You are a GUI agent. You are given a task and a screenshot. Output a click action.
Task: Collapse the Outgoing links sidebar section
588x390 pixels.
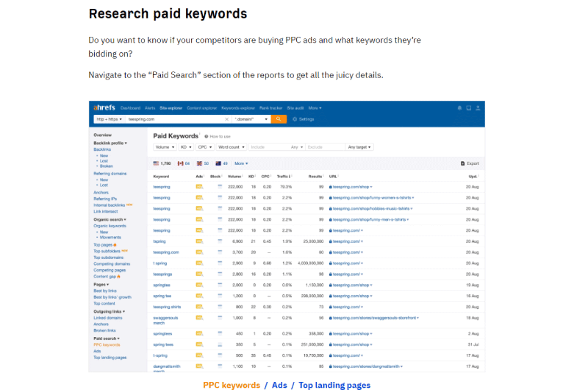[x=109, y=311]
